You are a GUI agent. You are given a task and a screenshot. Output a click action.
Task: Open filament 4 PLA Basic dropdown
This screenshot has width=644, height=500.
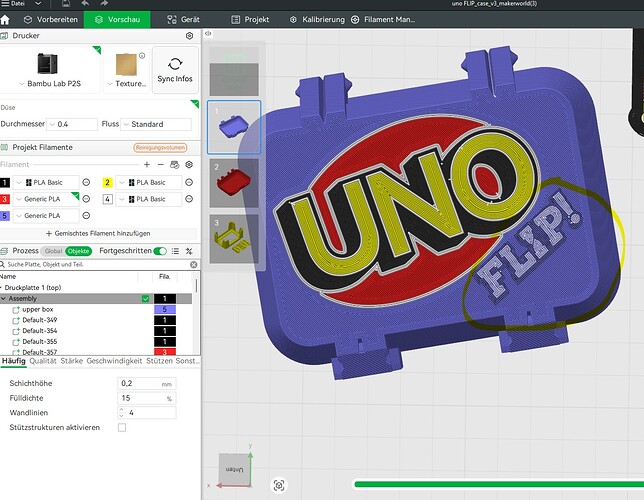(x=149, y=199)
